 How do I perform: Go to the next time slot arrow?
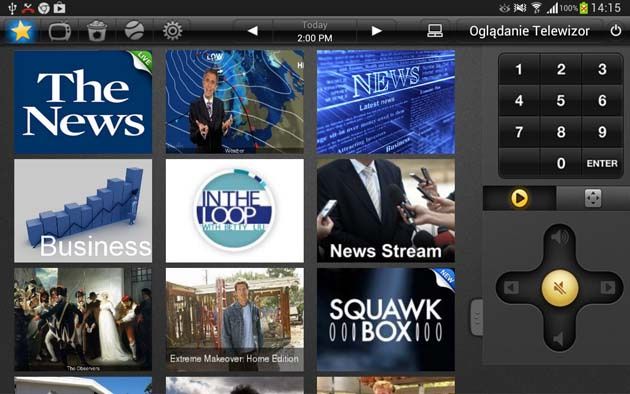(x=376, y=31)
